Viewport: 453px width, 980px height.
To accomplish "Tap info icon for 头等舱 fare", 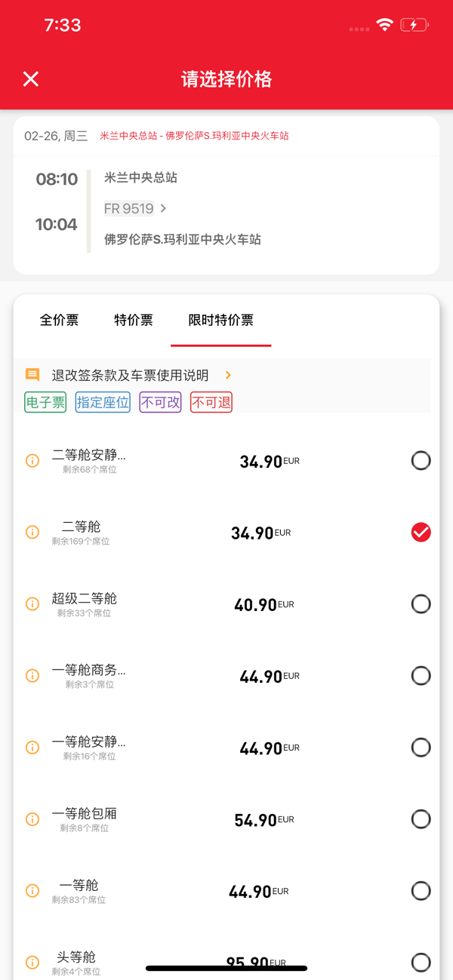I will (x=32, y=963).
